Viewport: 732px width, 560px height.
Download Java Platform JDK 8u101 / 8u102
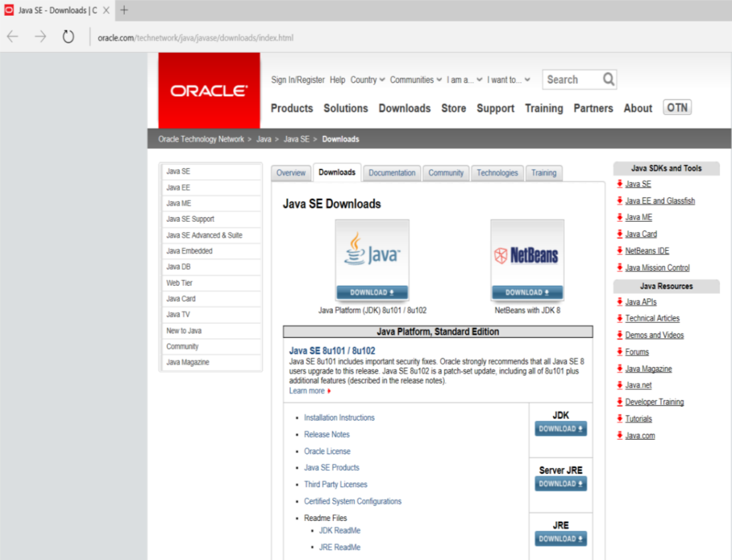click(372, 293)
